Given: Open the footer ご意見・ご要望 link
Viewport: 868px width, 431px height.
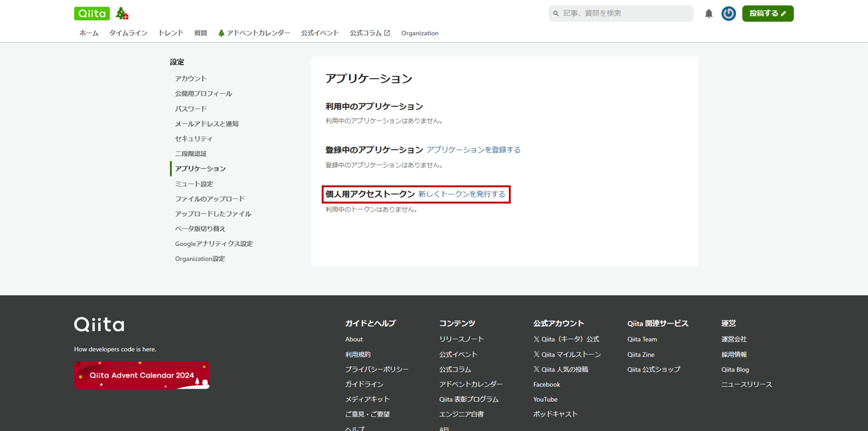Looking at the screenshot, I should [368, 414].
